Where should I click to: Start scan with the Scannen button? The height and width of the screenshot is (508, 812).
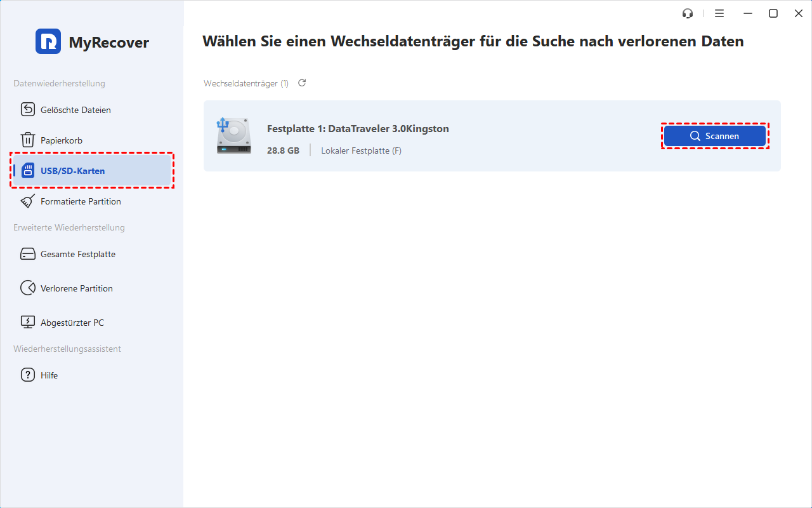pyautogui.click(x=715, y=136)
